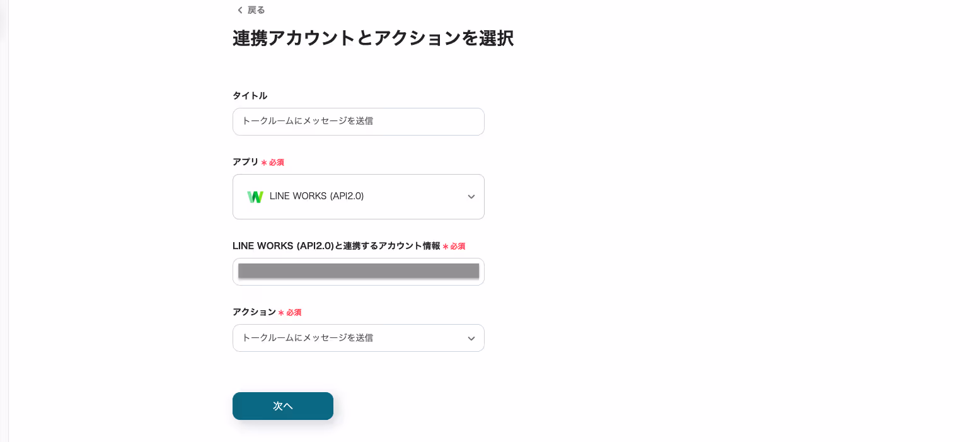Go back using the 戻る link
Viewport: 980px width, 442px height.
[x=256, y=10]
